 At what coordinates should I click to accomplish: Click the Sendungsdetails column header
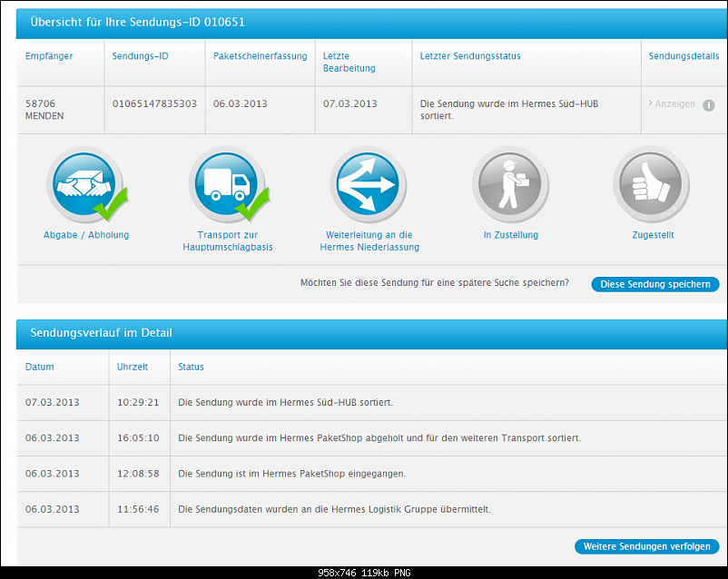coord(684,56)
